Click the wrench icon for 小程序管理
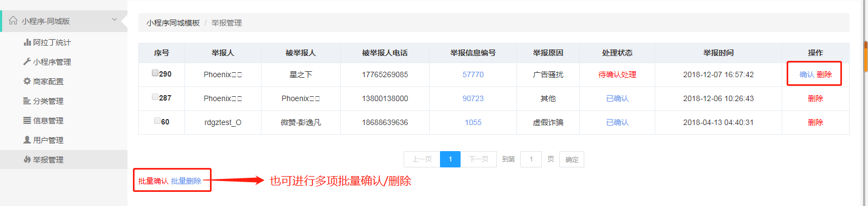 click(27, 61)
